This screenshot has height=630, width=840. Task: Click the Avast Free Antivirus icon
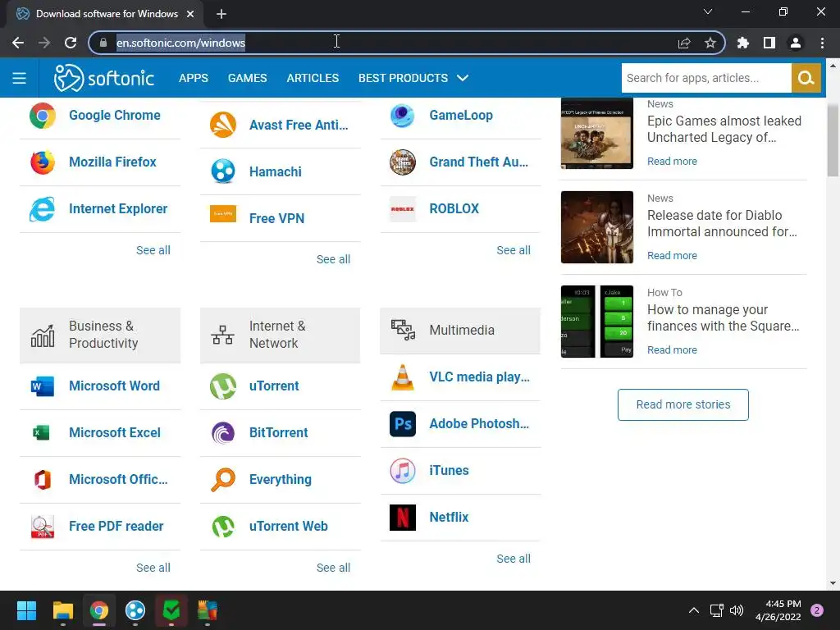[x=223, y=125]
